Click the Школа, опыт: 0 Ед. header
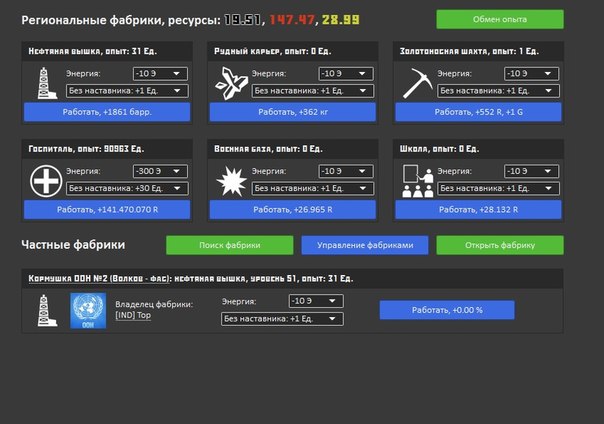604x424 pixels. pos(439,149)
